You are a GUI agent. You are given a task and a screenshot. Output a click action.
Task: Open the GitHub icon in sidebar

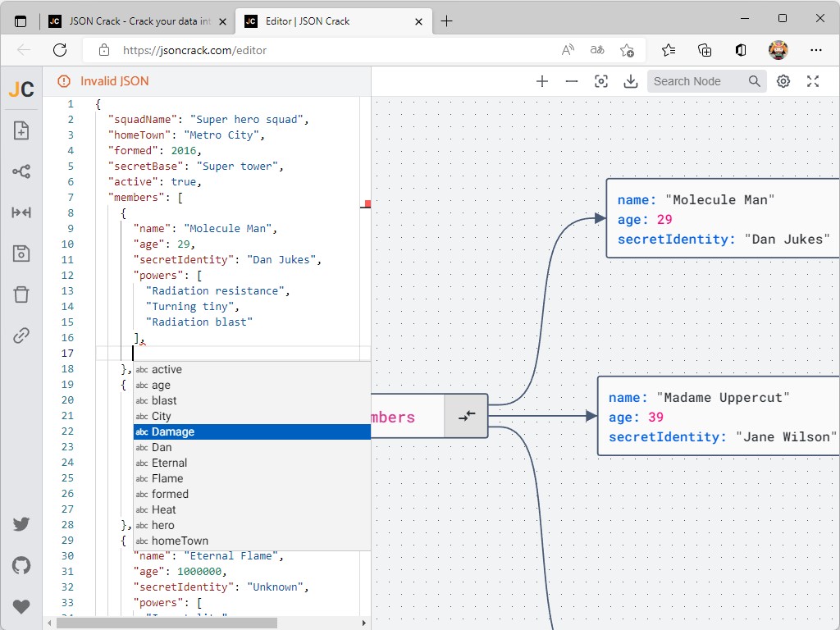tap(21, 565)
